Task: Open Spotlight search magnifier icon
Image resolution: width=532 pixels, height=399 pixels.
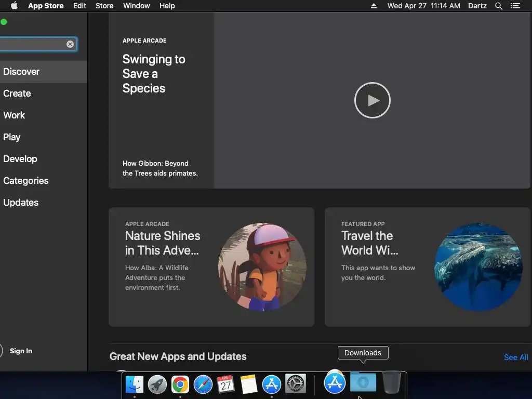Action: (498, 6)
